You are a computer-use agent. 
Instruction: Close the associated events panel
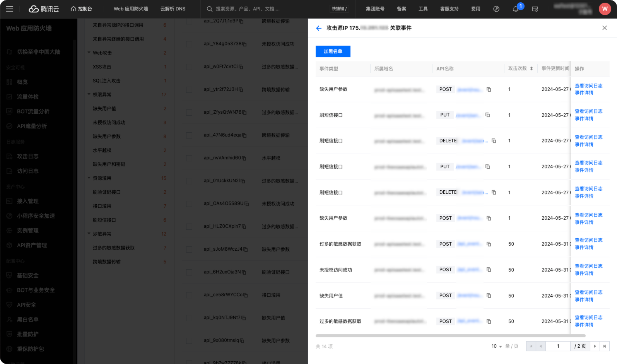point(605,28)
